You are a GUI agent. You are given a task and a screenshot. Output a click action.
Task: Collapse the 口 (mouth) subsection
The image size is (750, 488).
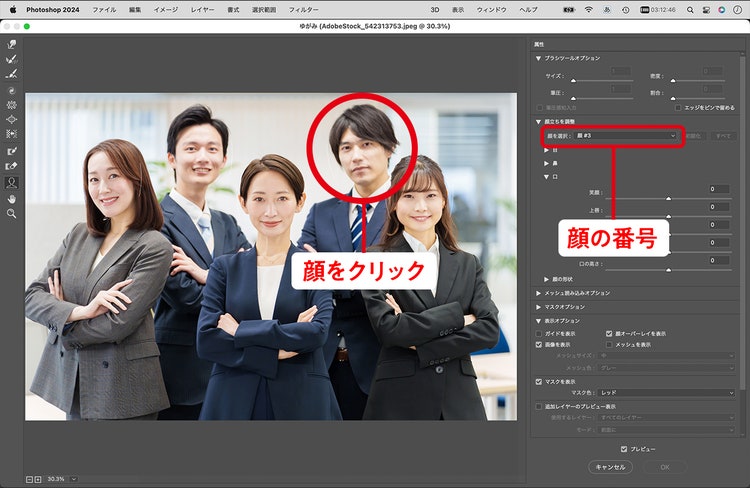click(x=546, y=177)
